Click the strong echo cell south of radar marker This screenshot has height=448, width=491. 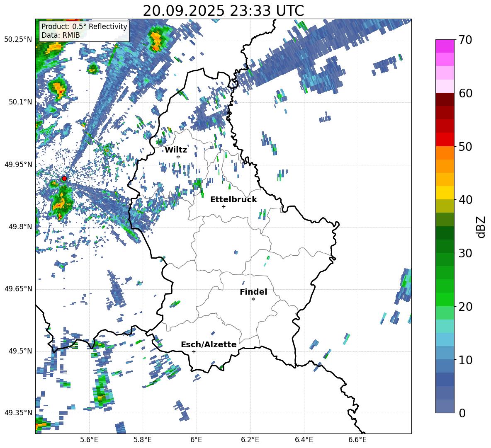tap(62, 203)
